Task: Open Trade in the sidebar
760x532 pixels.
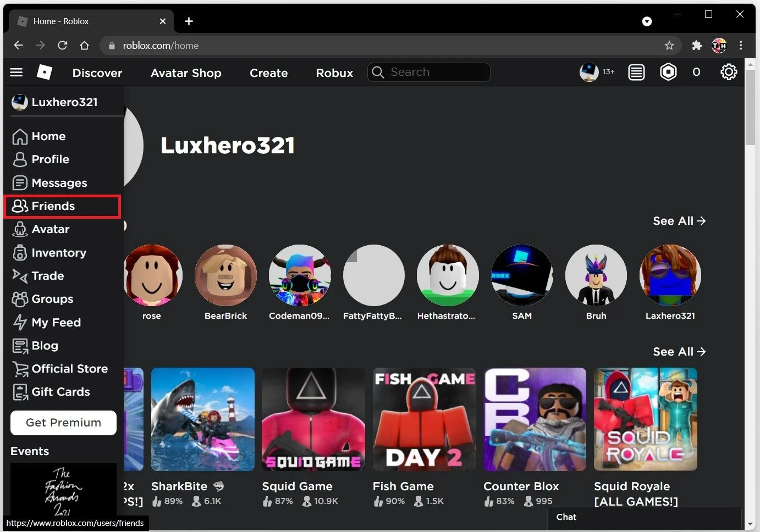Action: point(38,276)
